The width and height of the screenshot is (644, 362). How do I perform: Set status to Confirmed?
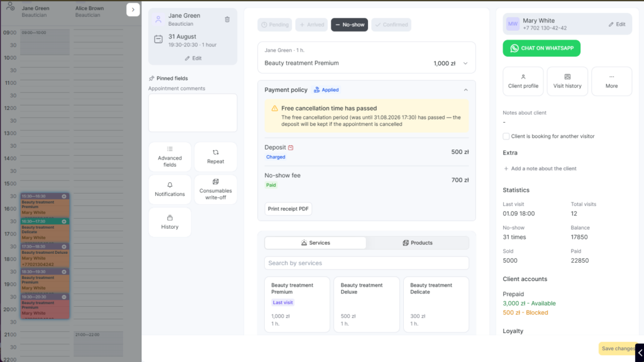tap(391, 25)
